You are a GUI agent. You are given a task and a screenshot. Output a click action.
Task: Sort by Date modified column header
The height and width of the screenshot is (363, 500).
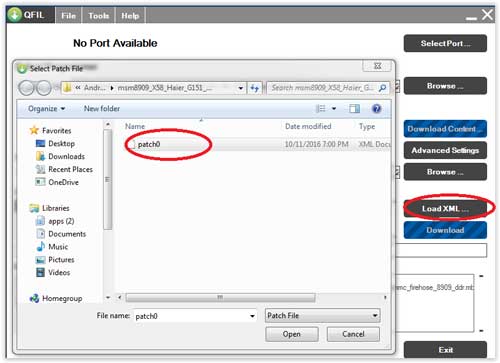point(308,126)
